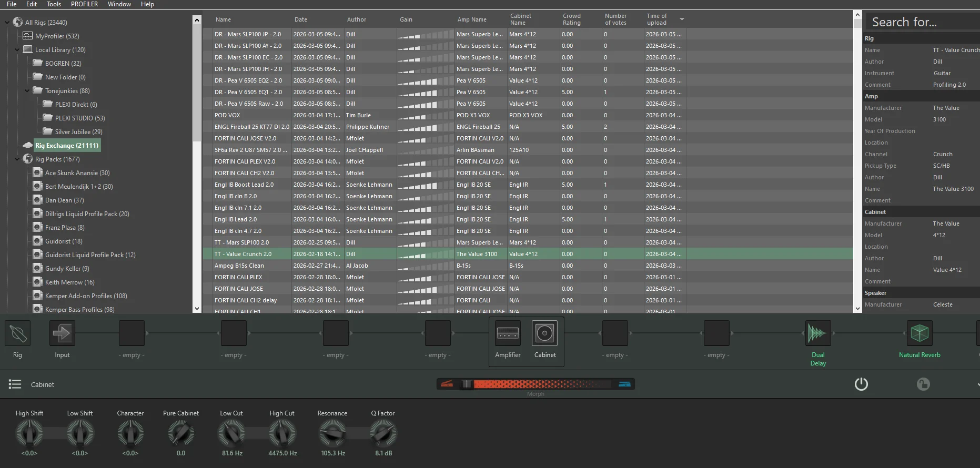The image size is (980, 468).
Task: Click the Morph slider bar
Action: (536, 384)
